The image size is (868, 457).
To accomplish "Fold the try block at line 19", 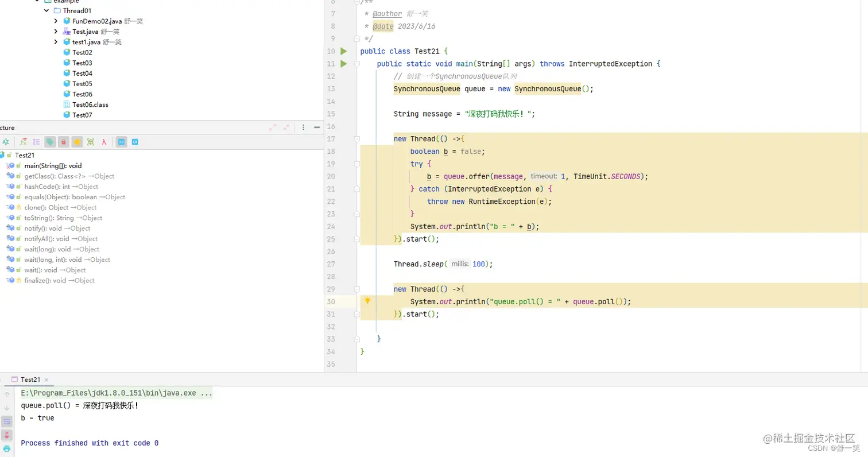I will [x=356, y=164].
